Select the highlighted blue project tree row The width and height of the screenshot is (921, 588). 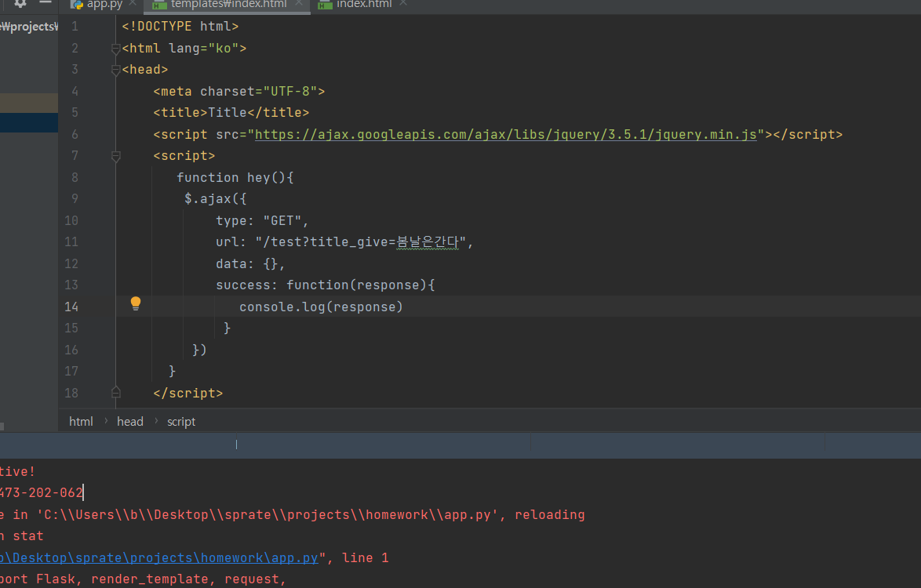29,122
